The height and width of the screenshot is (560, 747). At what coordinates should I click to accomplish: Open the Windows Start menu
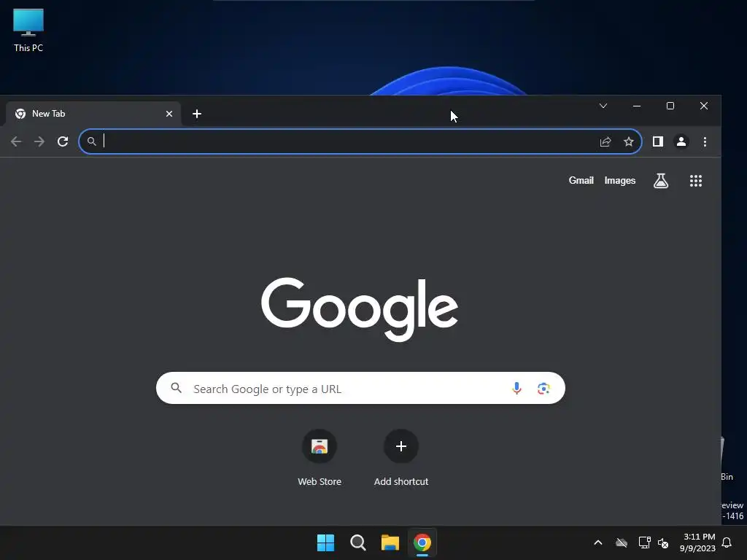click(x=326, y=542)
